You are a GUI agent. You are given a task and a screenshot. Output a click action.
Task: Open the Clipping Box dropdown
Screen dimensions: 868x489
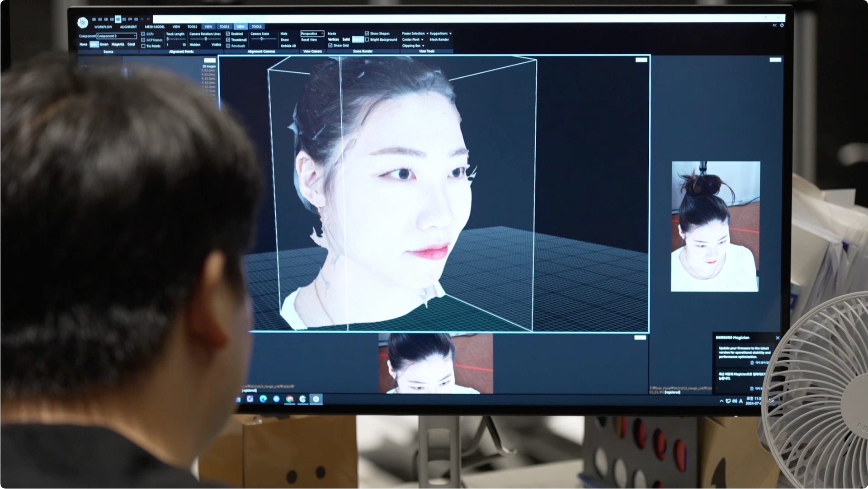(413, 46)
